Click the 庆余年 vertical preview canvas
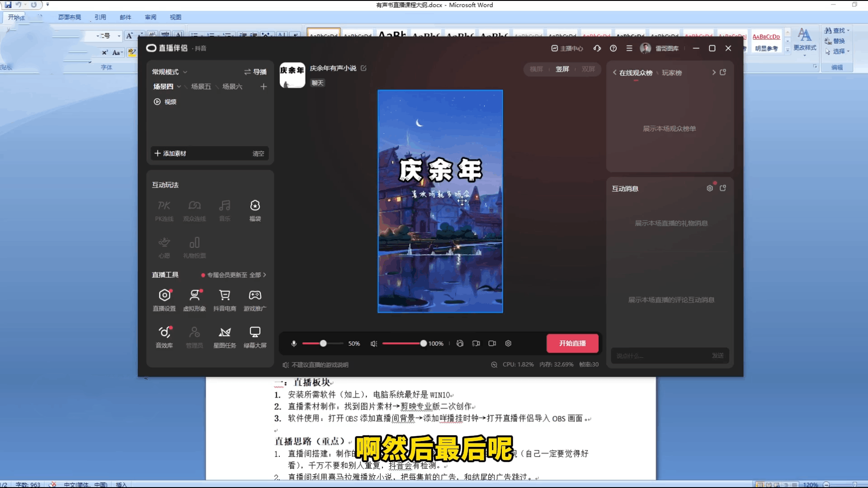 click(x=440, y=201)
